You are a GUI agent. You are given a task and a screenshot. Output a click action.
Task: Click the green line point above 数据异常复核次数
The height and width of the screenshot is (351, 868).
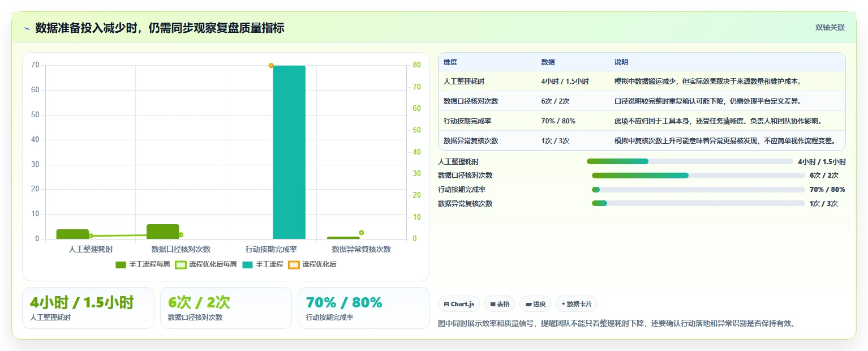(361, 233)
